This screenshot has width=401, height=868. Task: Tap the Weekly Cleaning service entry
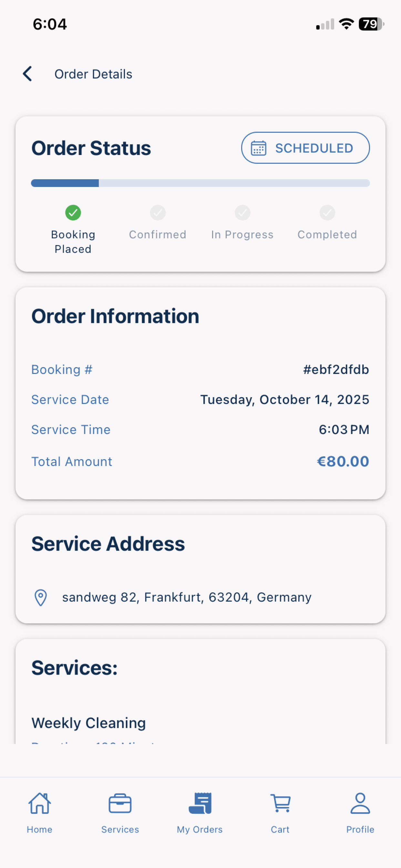88,723
